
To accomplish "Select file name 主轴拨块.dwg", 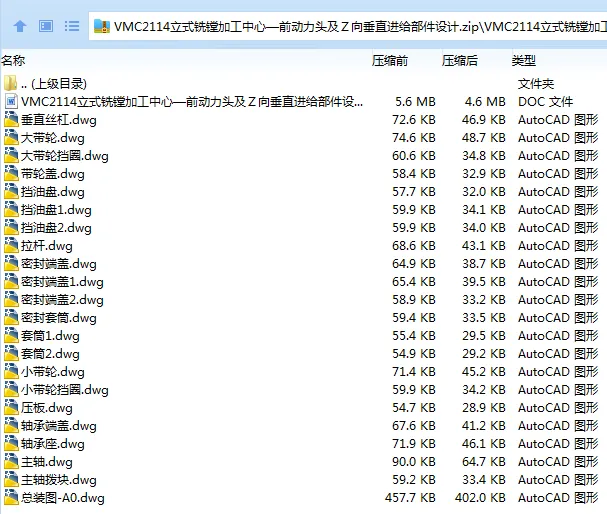I will [x=59, y=480].
